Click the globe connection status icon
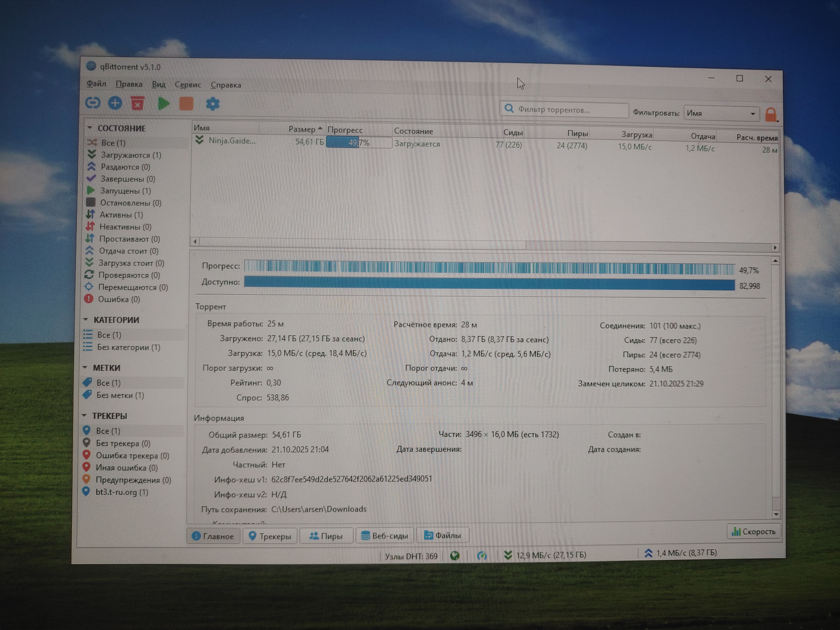Image resolution: width=840 pixels, height=630 pixels. [455, 556]
